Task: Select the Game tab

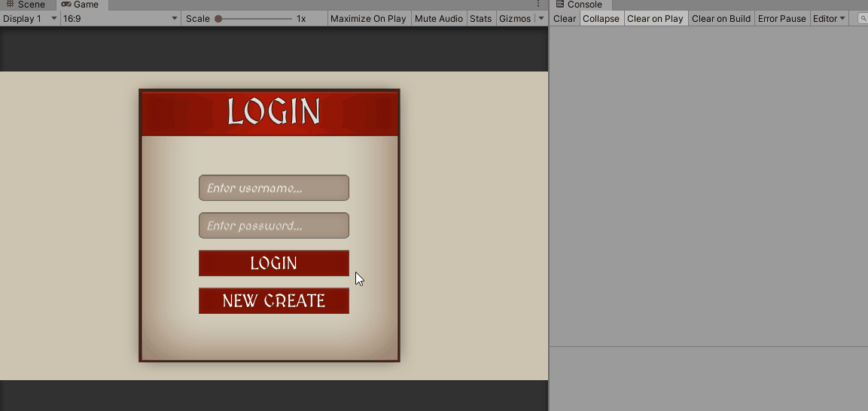Action: (82, 5)
